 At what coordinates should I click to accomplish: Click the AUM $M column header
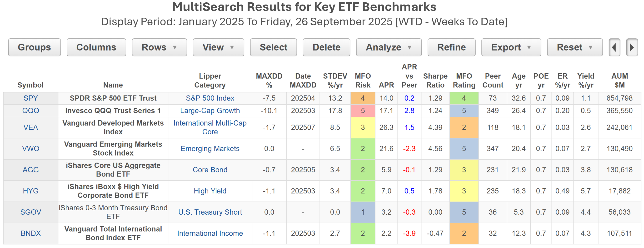619,81
